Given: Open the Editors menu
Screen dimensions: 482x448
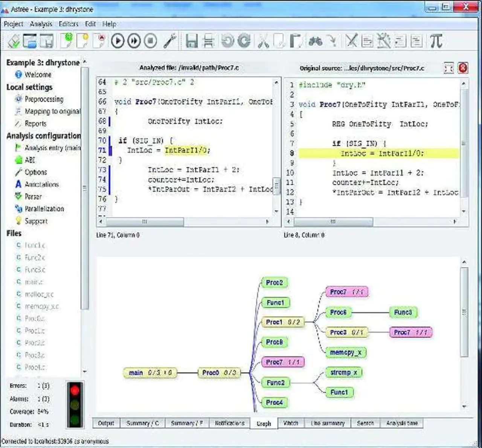Looking at the screenshot, I should [x=69, y=24].
